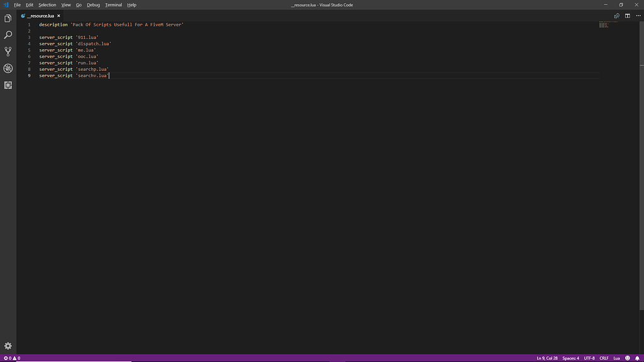Image resolution: width=644 pixels, height=362 pixels.
Task: Change line endings via CRLF indicator
Action: pos(604,358)
